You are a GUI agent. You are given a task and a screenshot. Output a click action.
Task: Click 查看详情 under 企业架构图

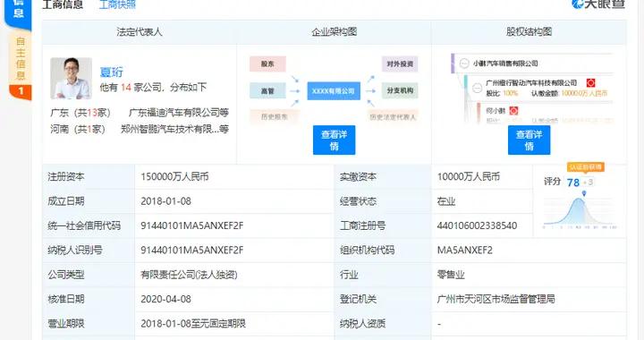334,140
